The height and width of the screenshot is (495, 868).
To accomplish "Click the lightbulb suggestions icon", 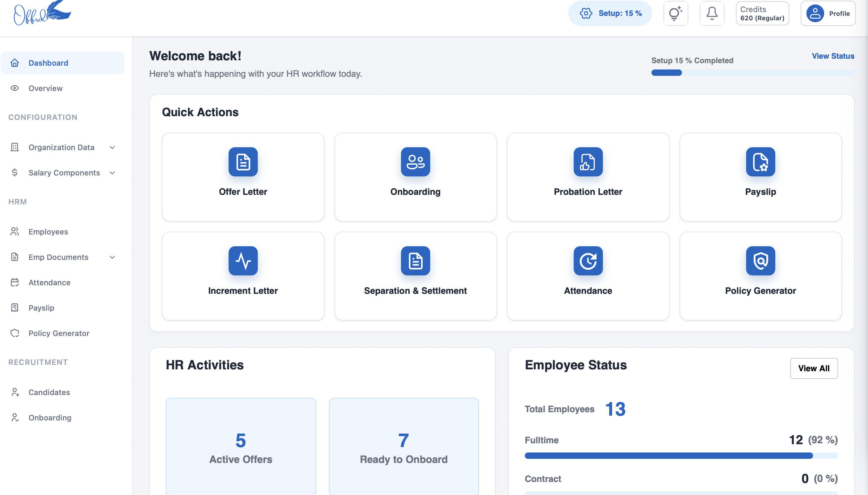I will (676, 14).
